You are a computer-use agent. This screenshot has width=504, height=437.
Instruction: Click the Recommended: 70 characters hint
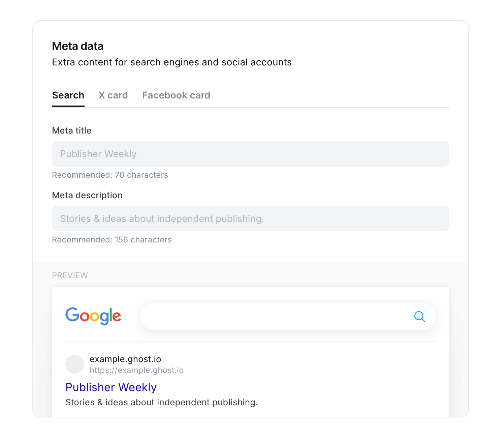click(110, 175)
